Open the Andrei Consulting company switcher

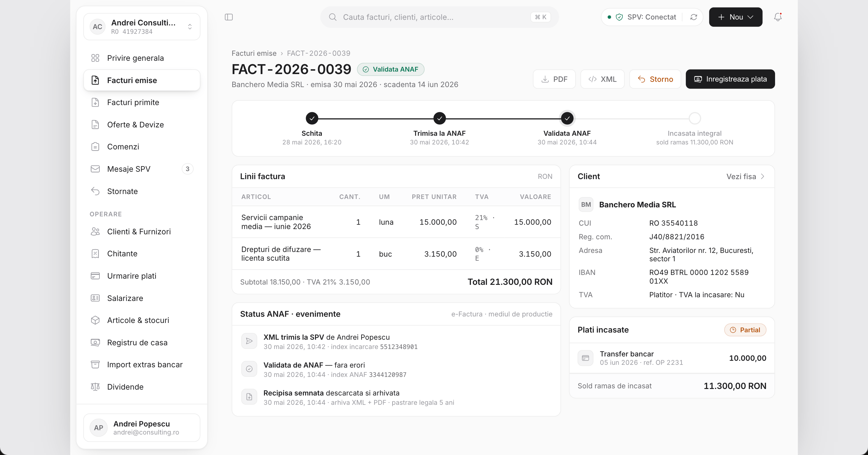coord(142,27)
